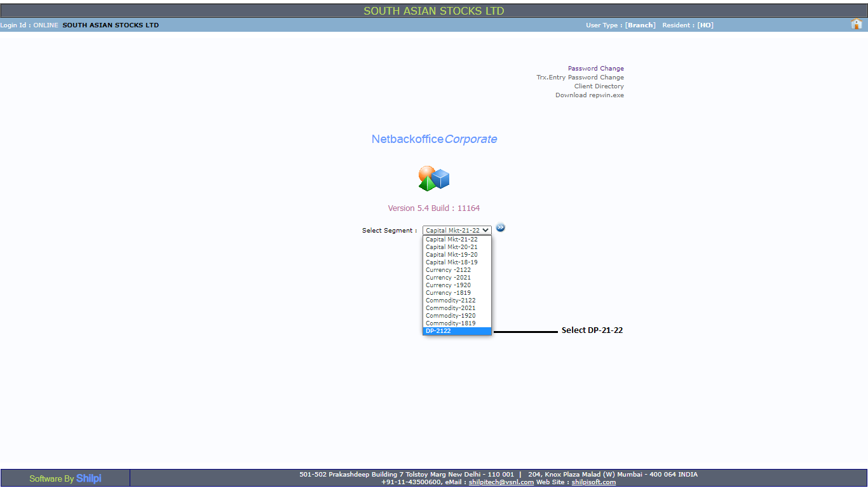Screen dimensions: 868x488
Task: Click the Netbackoffice cube logo
Action: (x=434, y=179)
